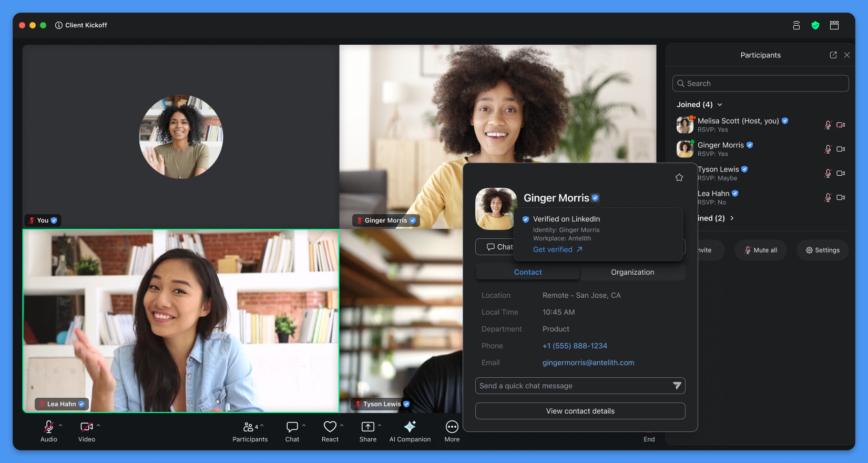Image resolution: width=868 pixels, height=463 pixels.
Task: Collapse the Joined (4) participant group
Action: point(720,105)
